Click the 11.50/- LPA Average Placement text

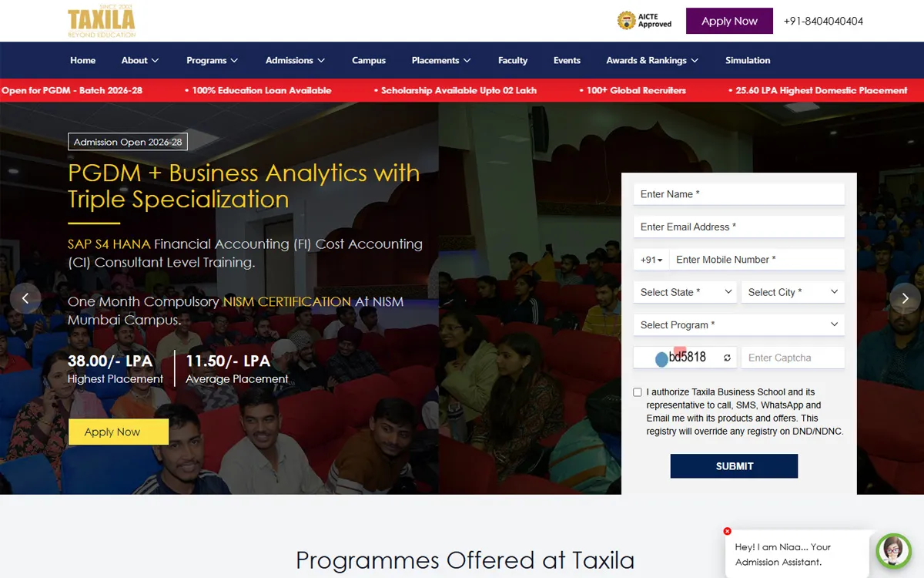237,368
